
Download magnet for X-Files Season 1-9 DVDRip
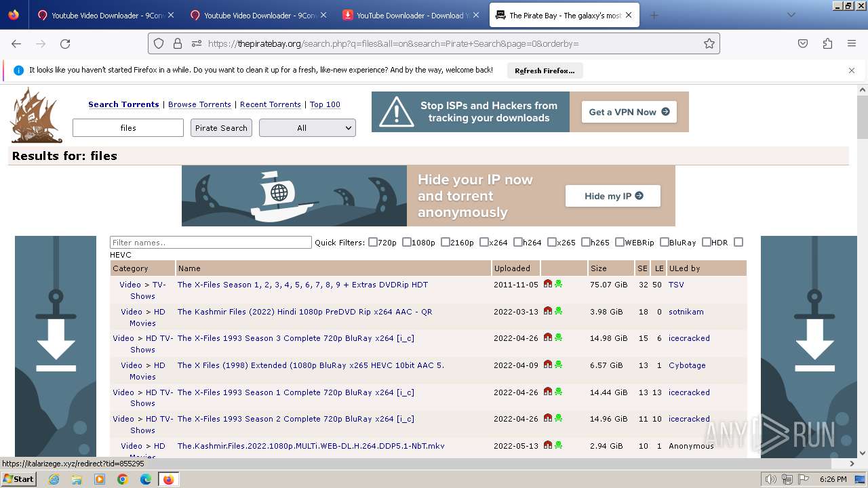point(548,284)
